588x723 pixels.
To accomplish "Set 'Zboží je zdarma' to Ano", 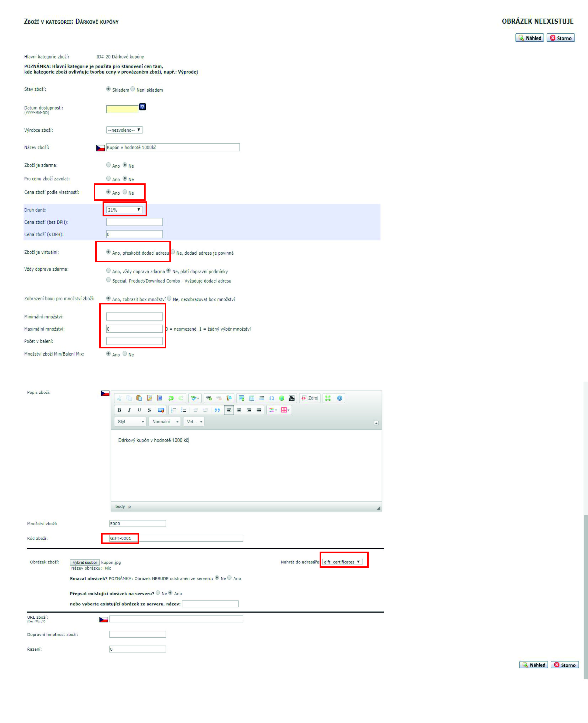I will coord(108,165).
